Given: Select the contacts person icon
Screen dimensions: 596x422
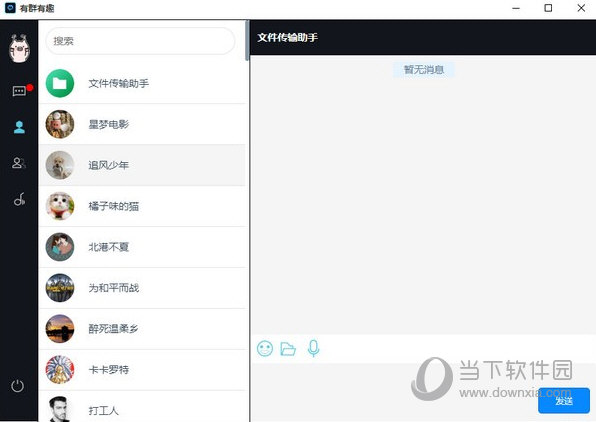Looking at the screenshot, I should pos(19,127).
